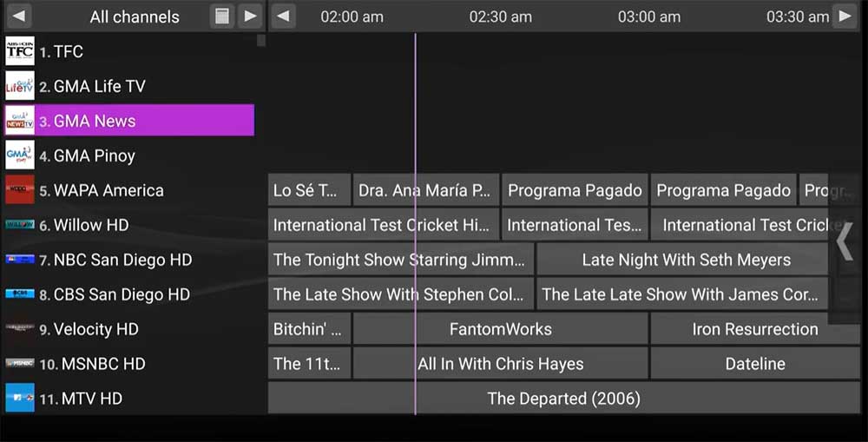Click the MTV HD logo

[20, 398]
